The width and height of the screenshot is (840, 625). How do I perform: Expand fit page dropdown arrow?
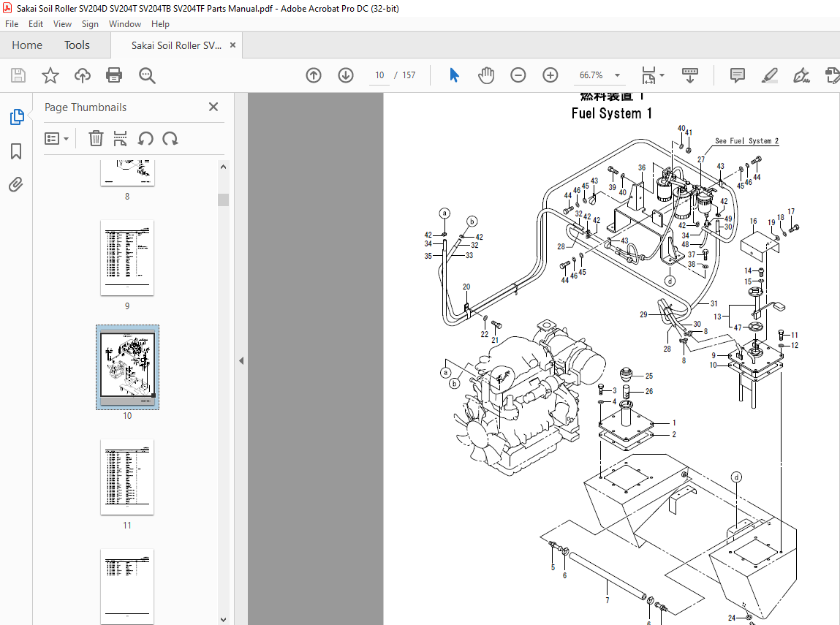662,75
